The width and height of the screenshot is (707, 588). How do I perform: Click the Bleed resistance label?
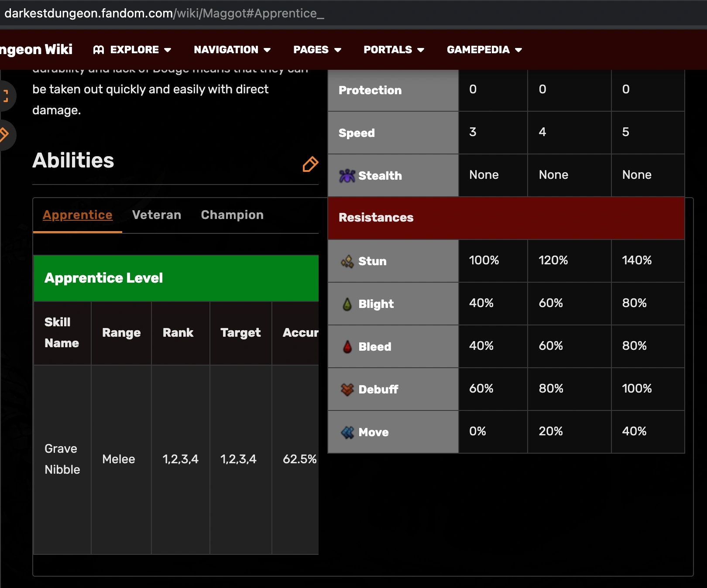click(x=375, y=347)
